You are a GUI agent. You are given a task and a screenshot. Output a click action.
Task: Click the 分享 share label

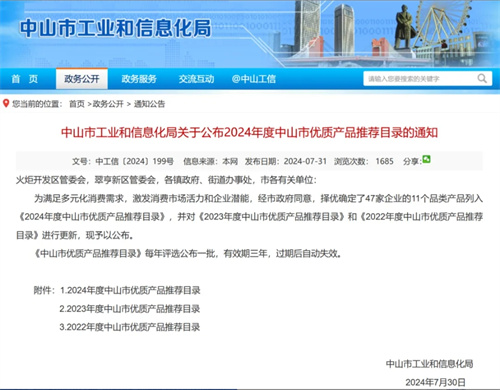[x=412, y=161]
